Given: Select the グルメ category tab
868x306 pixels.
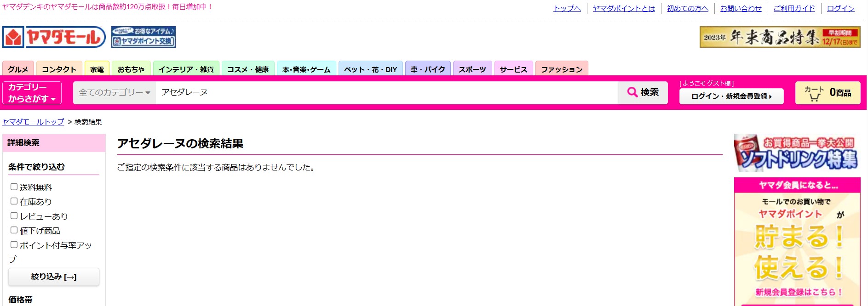Looking at the screenshot, I should coord(18,69).
